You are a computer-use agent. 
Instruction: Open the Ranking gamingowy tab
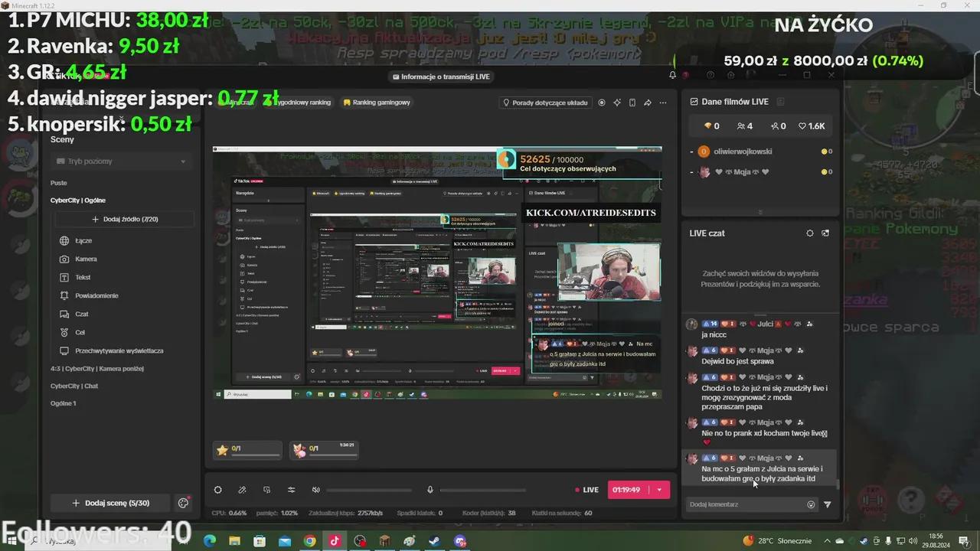[x=376, y=103]
